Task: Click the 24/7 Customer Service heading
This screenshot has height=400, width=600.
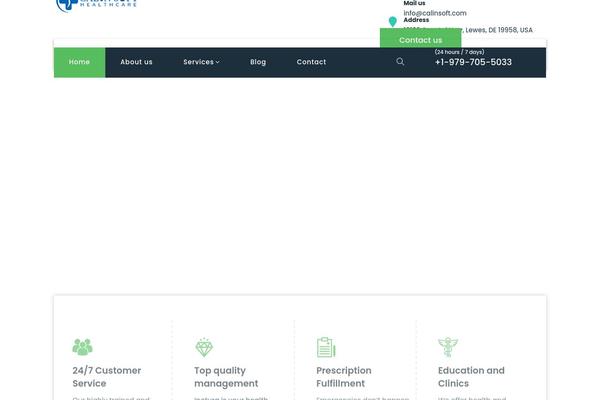Action: point(107,377)
